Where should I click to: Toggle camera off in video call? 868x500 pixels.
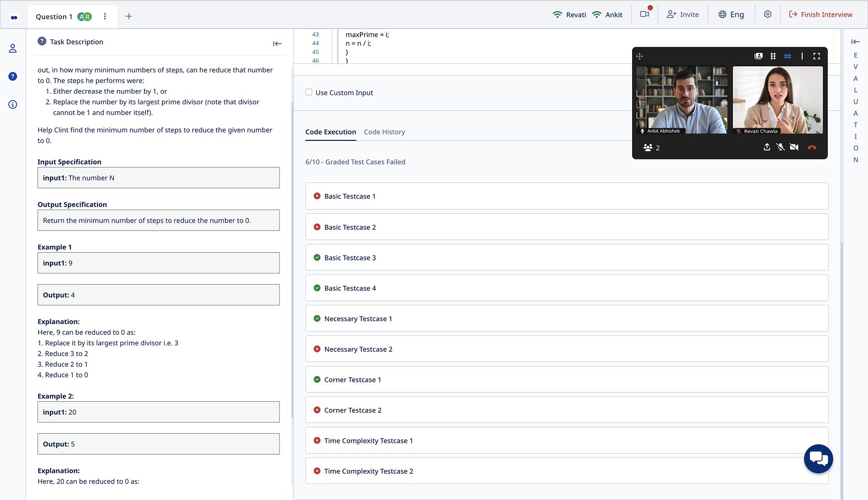[794, 147]
